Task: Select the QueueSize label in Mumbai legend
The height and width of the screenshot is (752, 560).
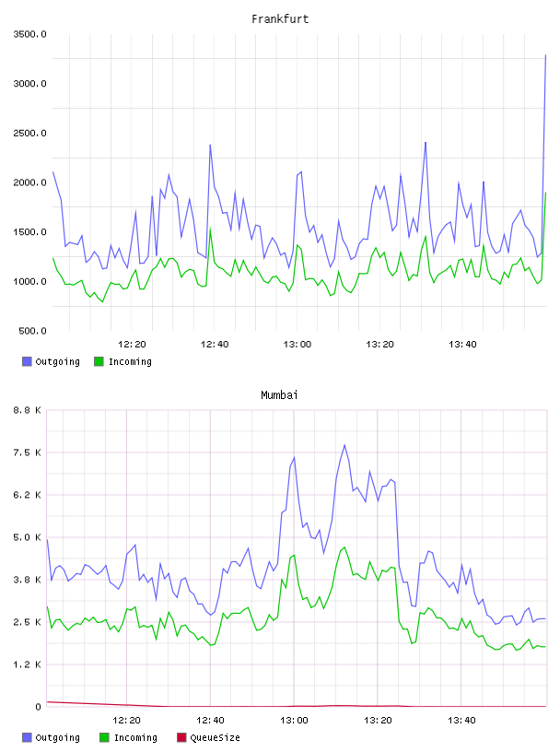Action: click(x=215, y=737)
